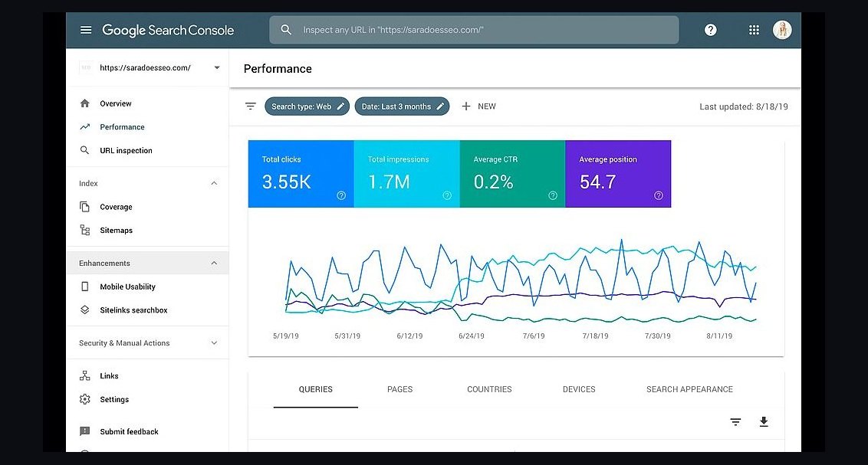
Task: Open the Help question mark icon
Action: (711, 30)
